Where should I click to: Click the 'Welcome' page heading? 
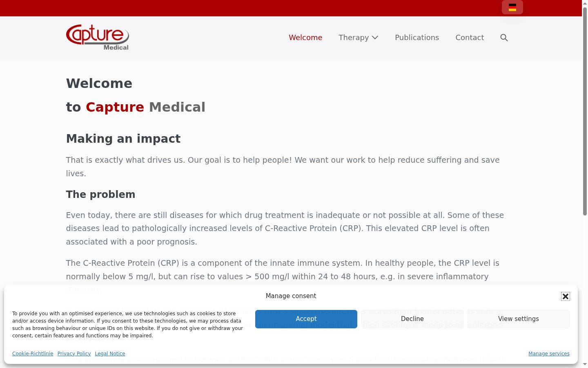[99, 83]
